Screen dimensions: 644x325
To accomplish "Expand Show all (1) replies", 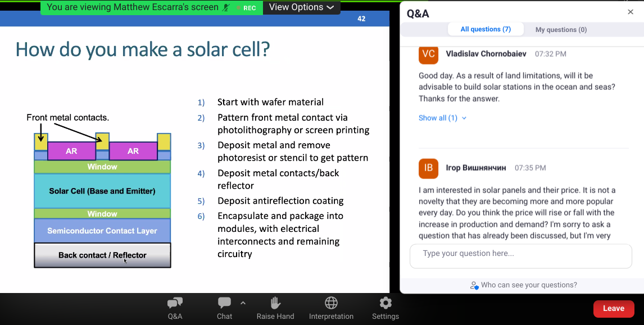I will coord(442,118).
